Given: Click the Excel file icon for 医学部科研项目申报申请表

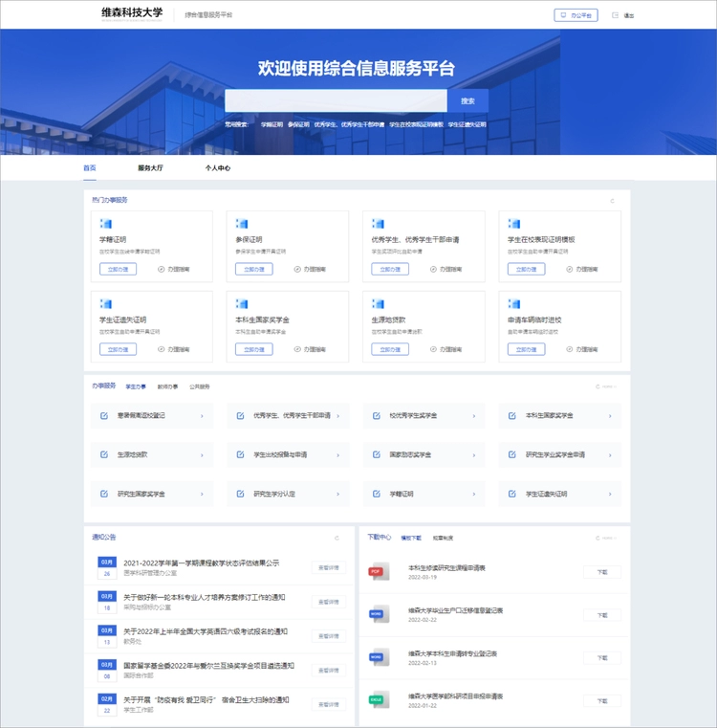Looking at the screenshot, I should tap(378, 700).
